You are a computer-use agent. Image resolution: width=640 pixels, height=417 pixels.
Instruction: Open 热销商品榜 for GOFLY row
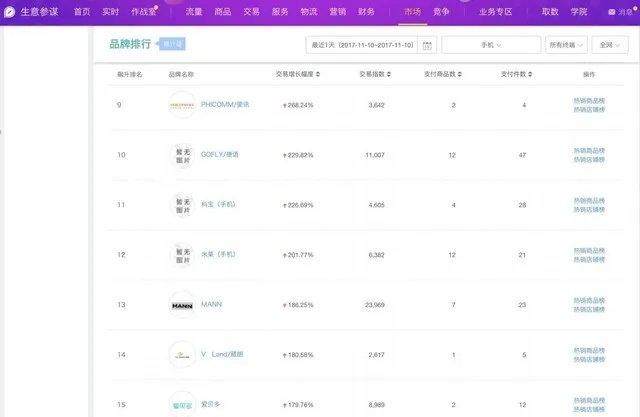point(589,151)
